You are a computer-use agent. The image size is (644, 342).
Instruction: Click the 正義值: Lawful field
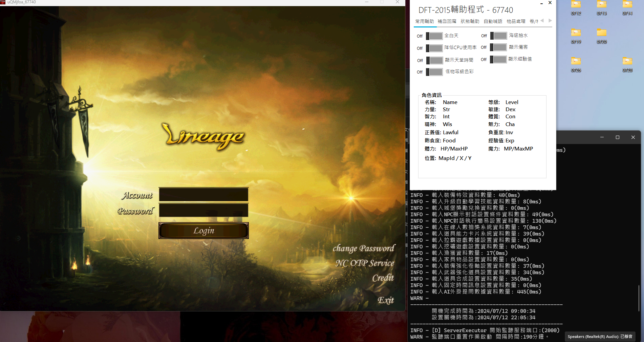pyautogui.click(x=442, y=133)
